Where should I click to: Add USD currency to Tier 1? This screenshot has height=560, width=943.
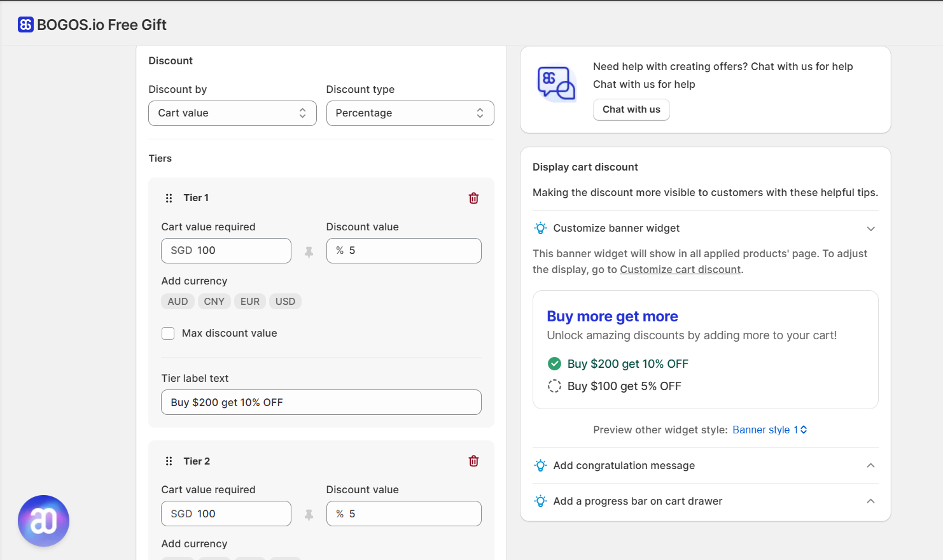click(285, 302)
